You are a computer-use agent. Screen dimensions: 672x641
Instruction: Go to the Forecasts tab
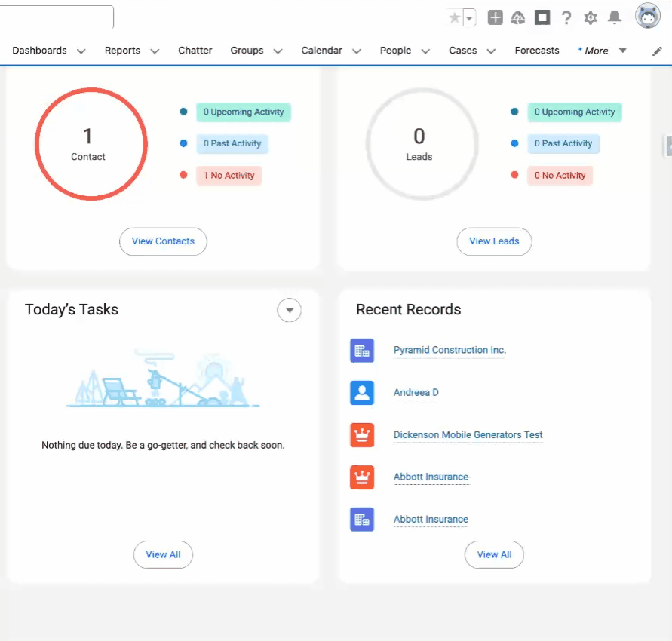click(536, 51)
